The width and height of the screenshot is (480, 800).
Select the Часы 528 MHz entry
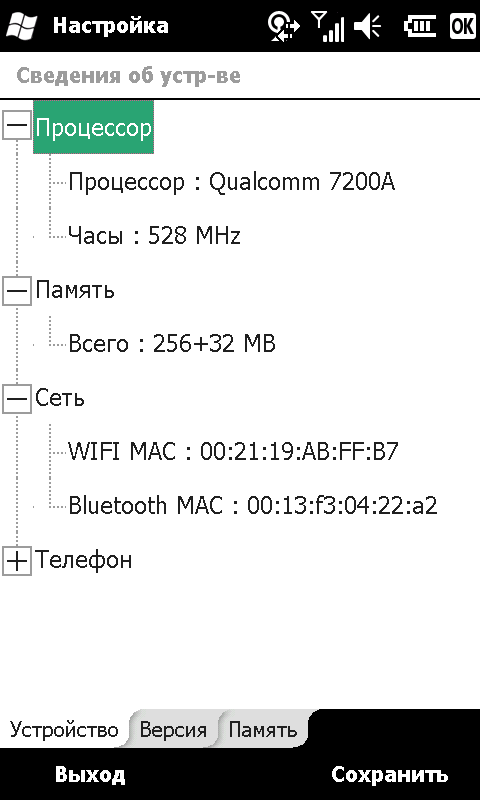155,236
